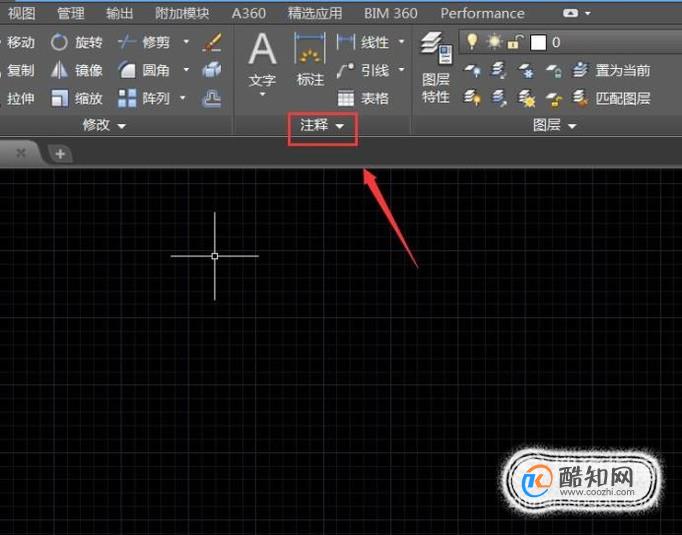Expand the Modify (修改) panel
The height and width of the screenshot is (535, 682).
coord(104,126)
